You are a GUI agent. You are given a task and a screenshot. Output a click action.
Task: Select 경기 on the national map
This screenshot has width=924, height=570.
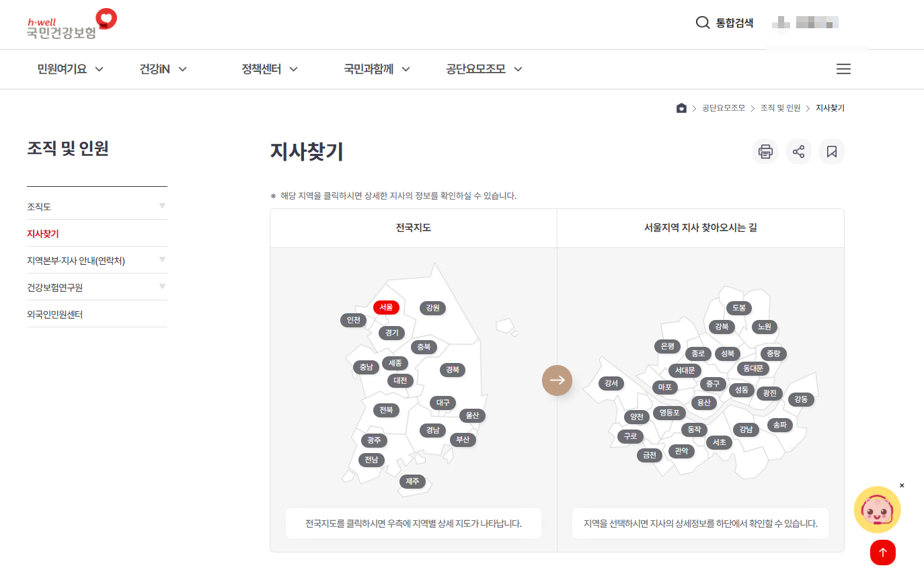tap(392, 332)
